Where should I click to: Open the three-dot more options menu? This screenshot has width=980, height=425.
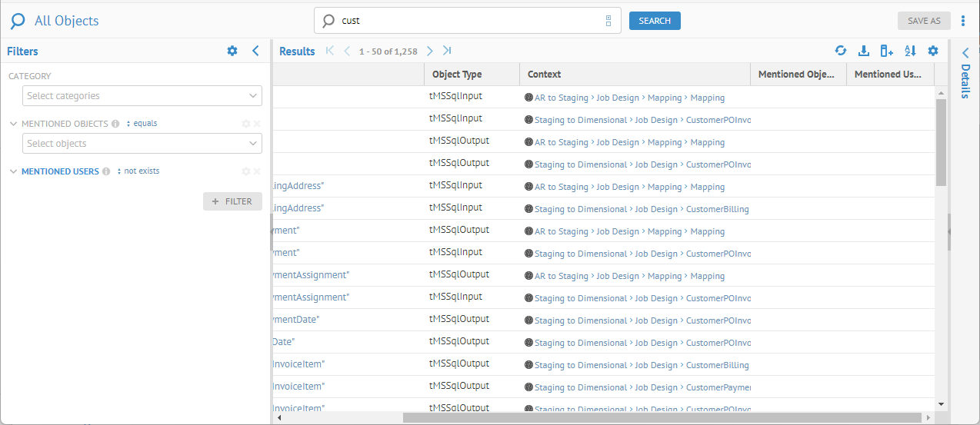[x=963, y=21]
